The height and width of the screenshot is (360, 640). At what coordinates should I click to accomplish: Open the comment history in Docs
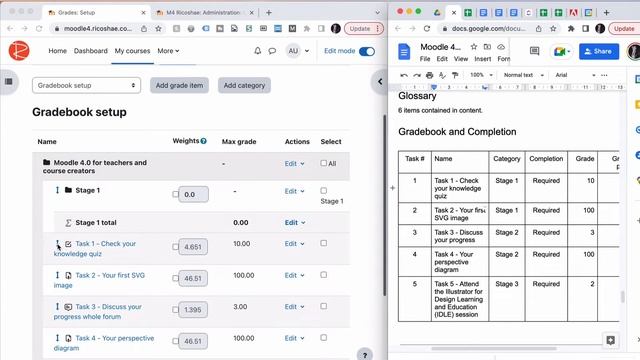pyautogui.click(x=534, y=51)
